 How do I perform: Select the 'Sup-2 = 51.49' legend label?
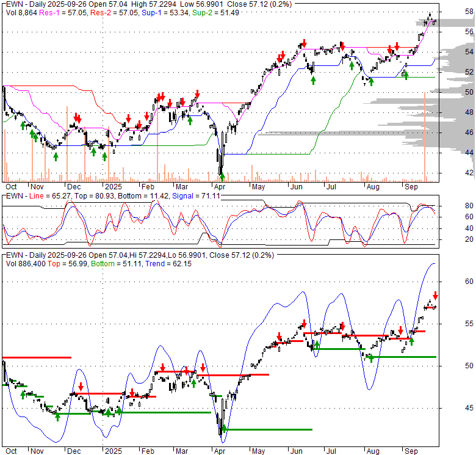click(216, 13)
